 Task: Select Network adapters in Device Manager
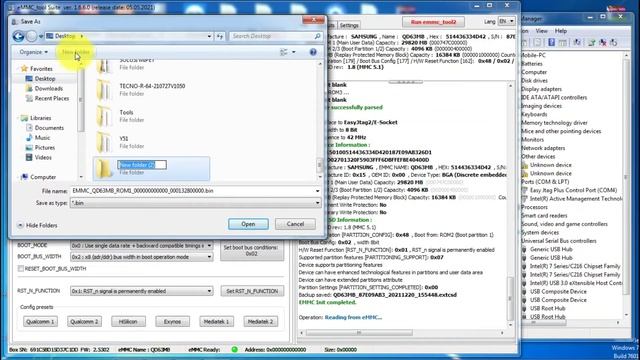543,148
